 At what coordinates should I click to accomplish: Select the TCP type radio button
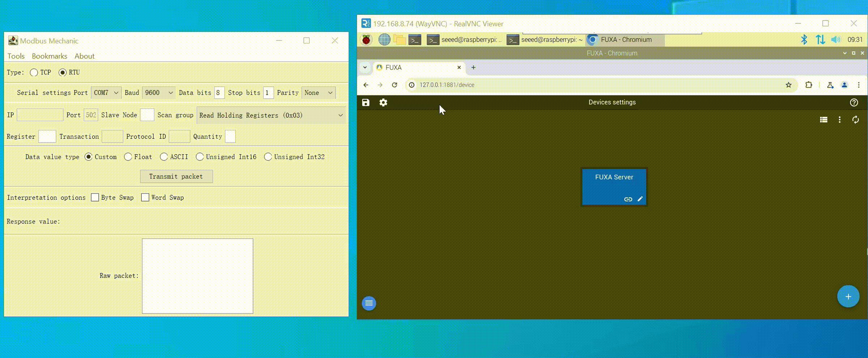34,73
